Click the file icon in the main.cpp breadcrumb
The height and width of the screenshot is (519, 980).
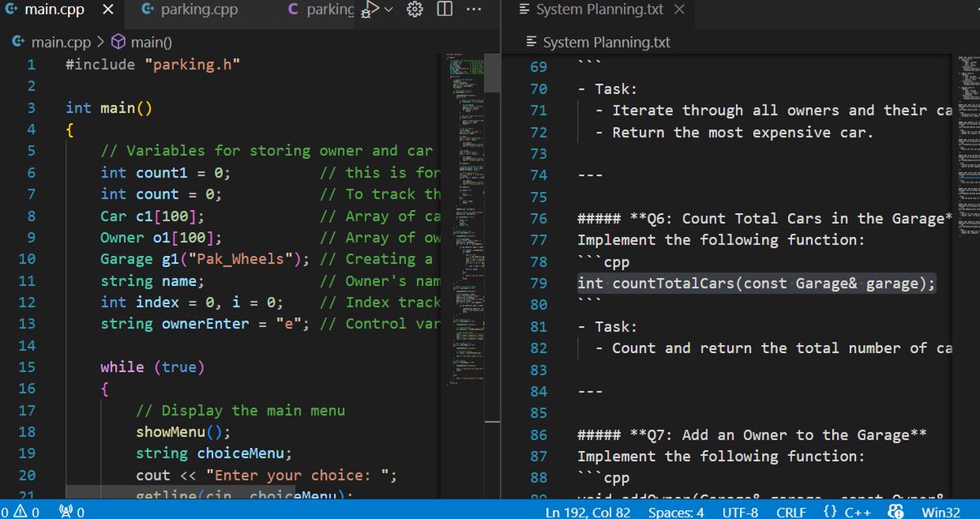point(20,42)
